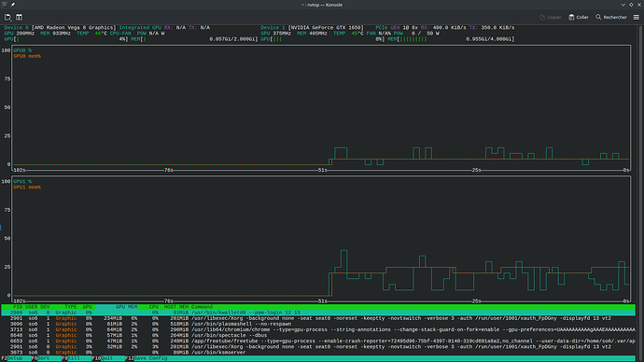This screenshot has height=362, width=644.
Task: Select the freetube process row
Action: tap(318, 341)
